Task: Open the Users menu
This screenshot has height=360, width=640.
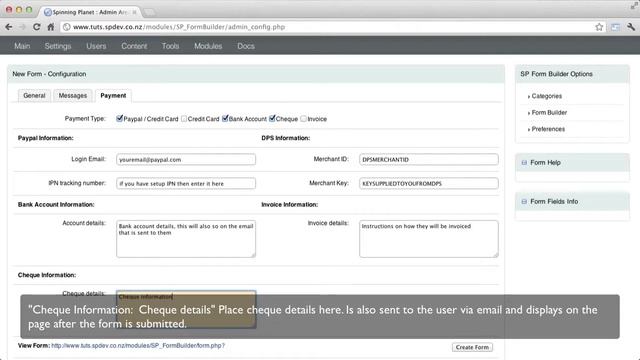Action: (96, 46)
